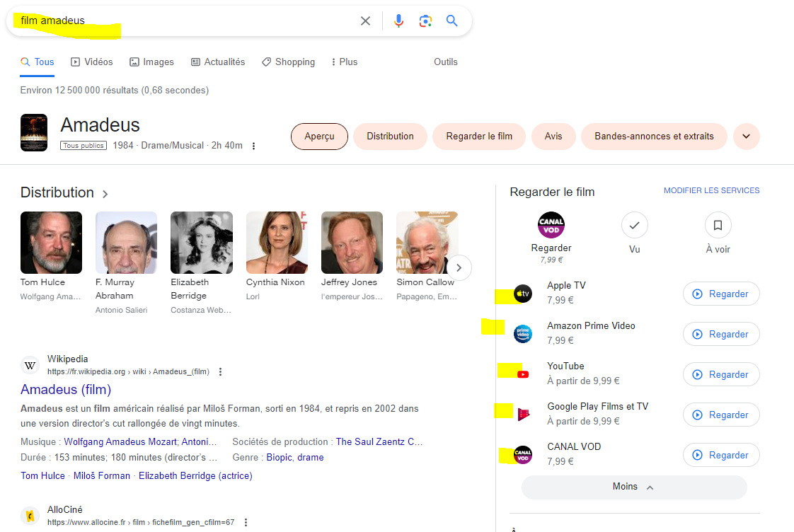
Task: Open three-dot options next to 2h 40m
Action: pyautogui.click(x=253, y=146)
